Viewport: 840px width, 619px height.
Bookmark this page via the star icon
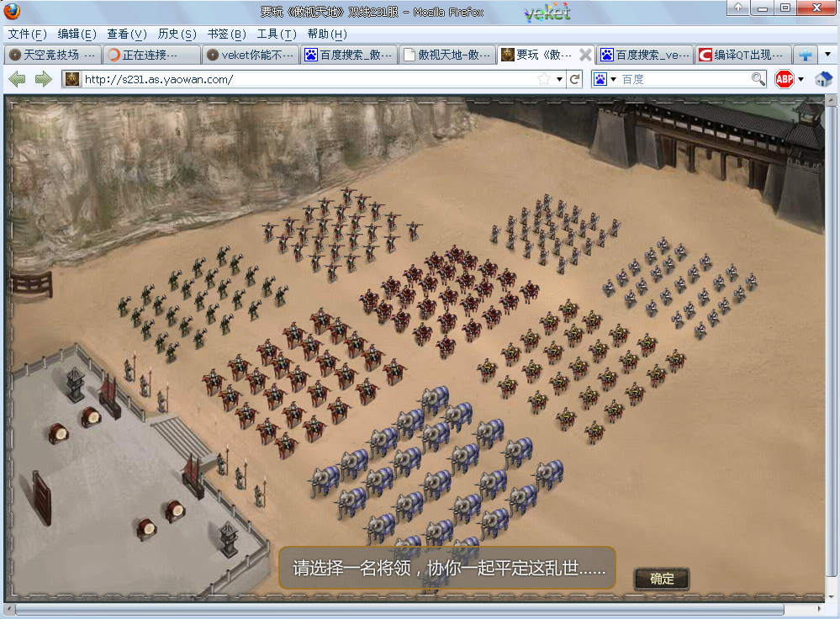[543, 78]
